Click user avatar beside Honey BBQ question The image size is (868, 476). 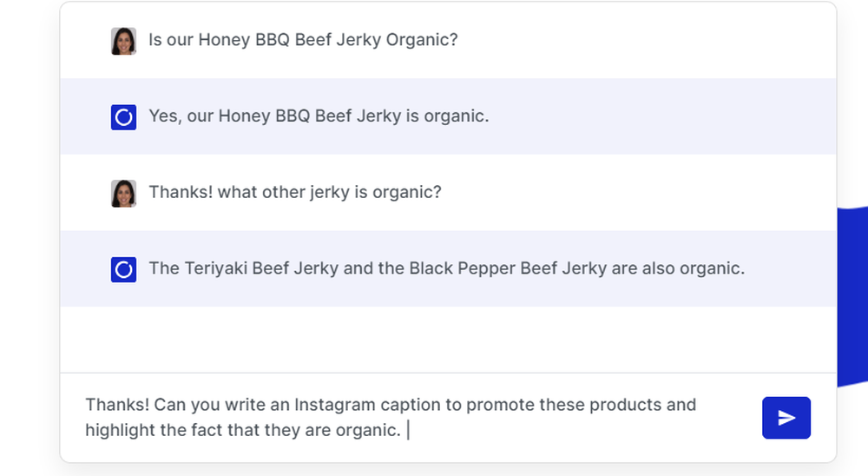click(x=123, y=41)
